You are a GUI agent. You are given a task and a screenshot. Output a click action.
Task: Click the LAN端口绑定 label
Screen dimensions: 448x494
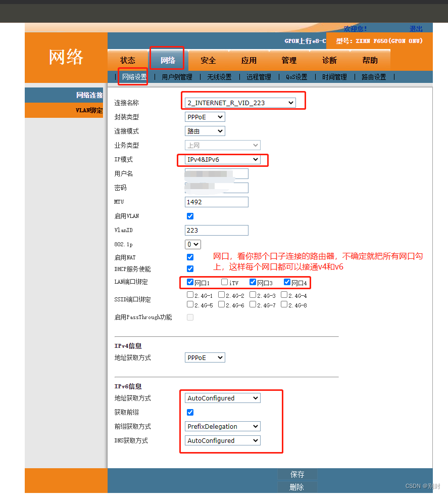coord(131,282)
